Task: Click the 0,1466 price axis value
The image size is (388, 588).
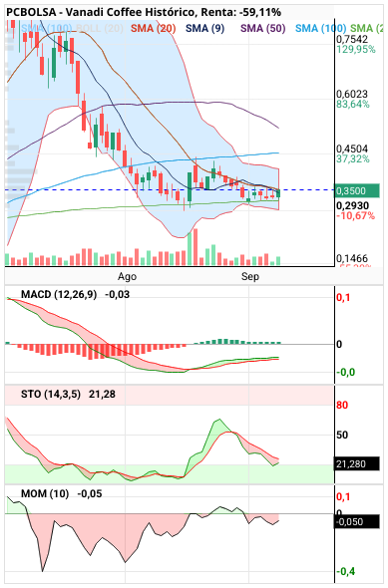Action: tap(352, 258)
